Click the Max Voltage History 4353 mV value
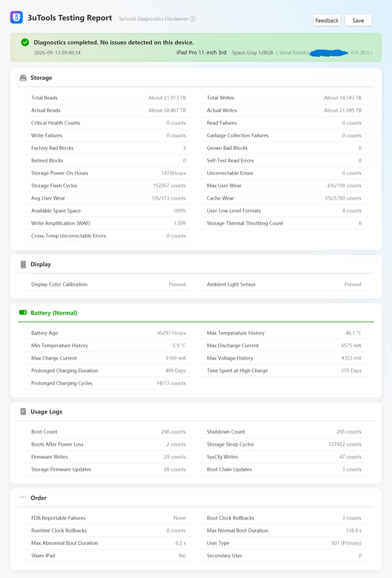The image size is (392, 578). point(351,358)
